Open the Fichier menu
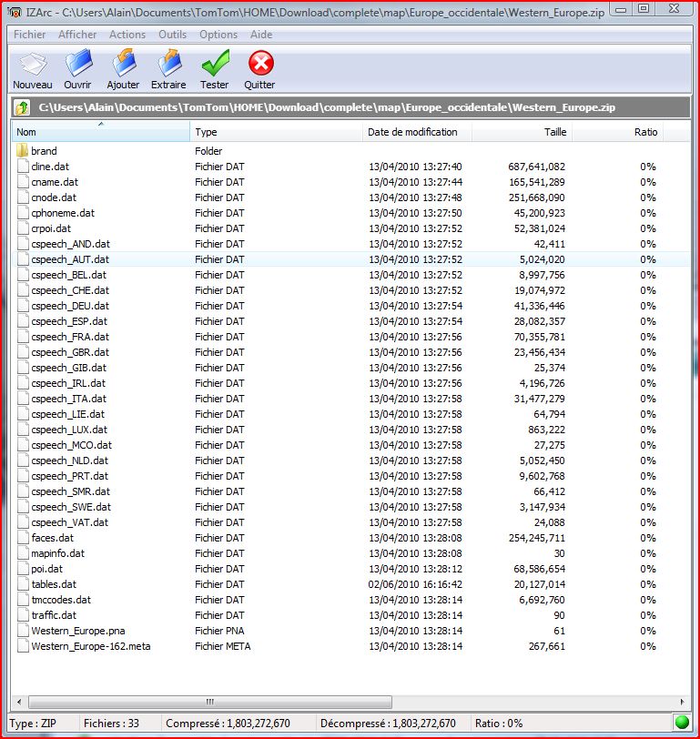This screenshot has height=739, width=700. click(30, 35)
